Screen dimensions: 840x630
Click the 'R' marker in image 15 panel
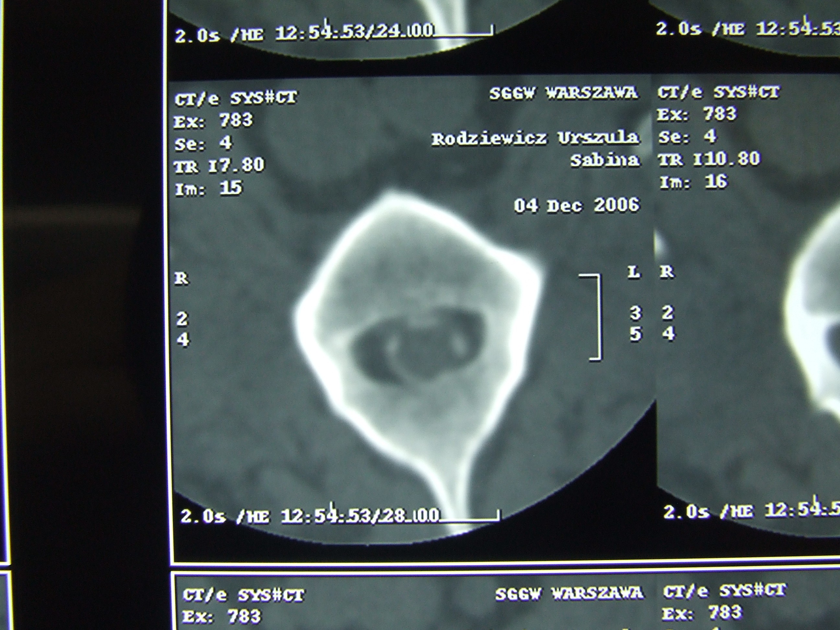(x=181, y=279)
